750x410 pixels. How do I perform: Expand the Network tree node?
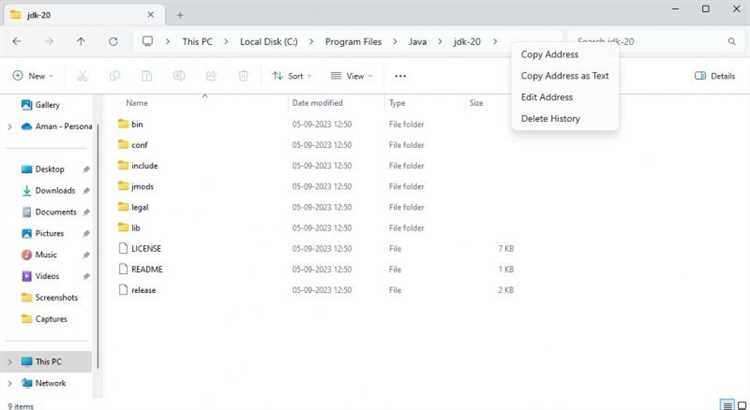pos(10,383)
